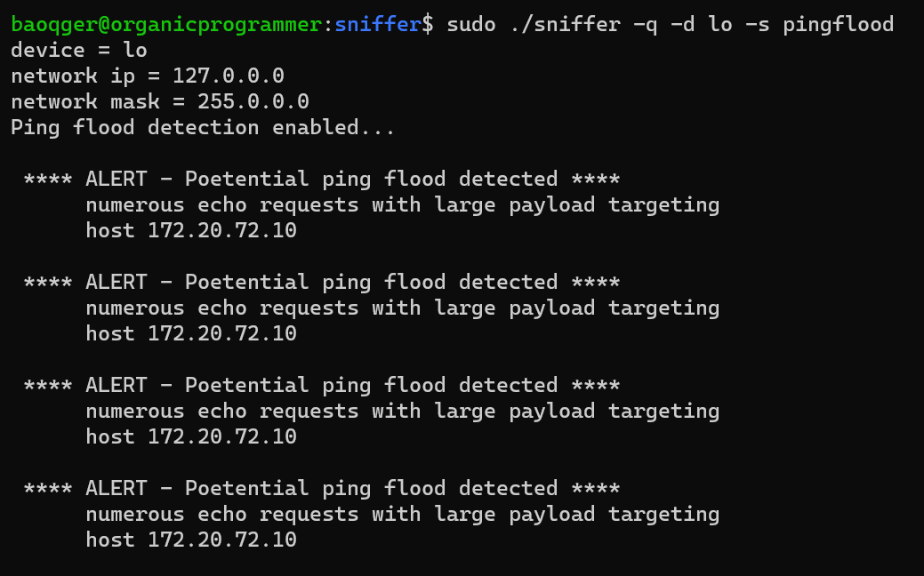
Task: Click the Ping flood detection enabled line
Action: click(203, 128)
